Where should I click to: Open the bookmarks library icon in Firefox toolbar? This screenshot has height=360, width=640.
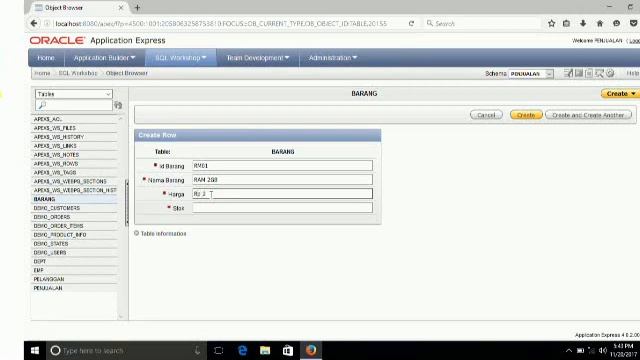(x=566, y=24)
